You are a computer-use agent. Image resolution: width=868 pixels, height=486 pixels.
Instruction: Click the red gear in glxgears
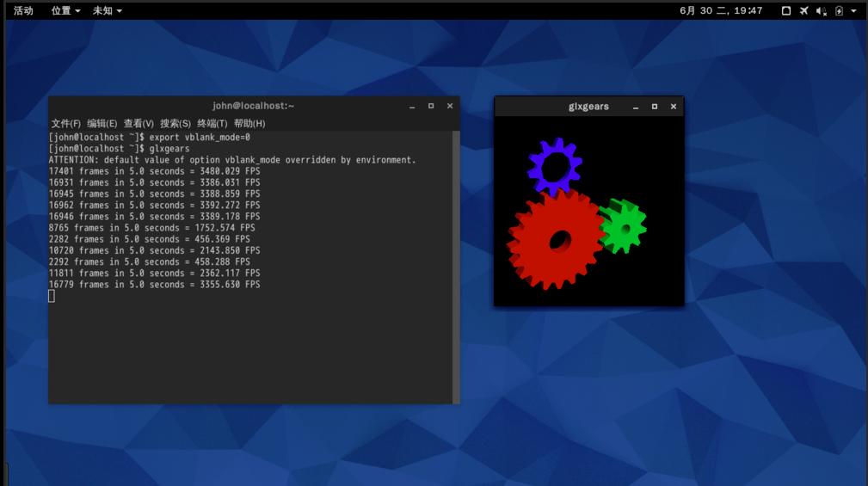[x=556, y=239]
